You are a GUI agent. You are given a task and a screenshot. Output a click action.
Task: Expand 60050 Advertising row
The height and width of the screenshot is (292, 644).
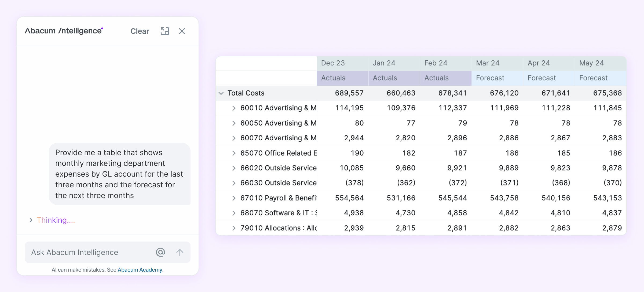click(x=234, y=123)
